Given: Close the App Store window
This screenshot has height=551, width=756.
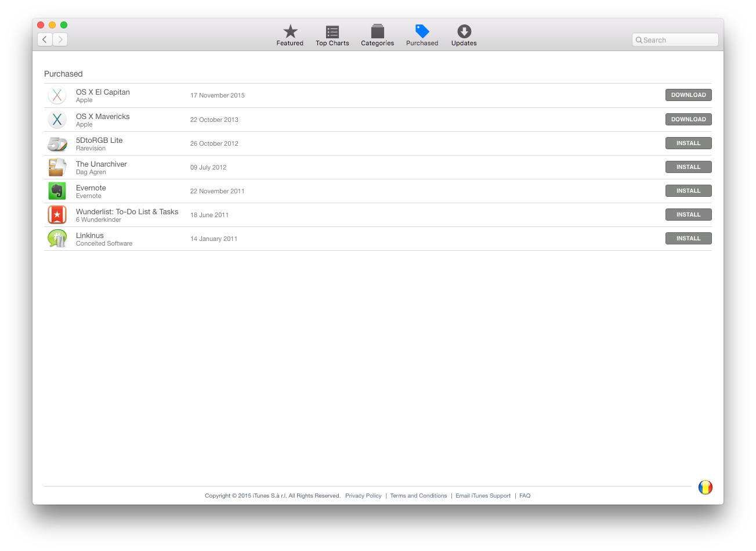Looking at the screenshot, I should pyautogui.click(x=41, y=25).
